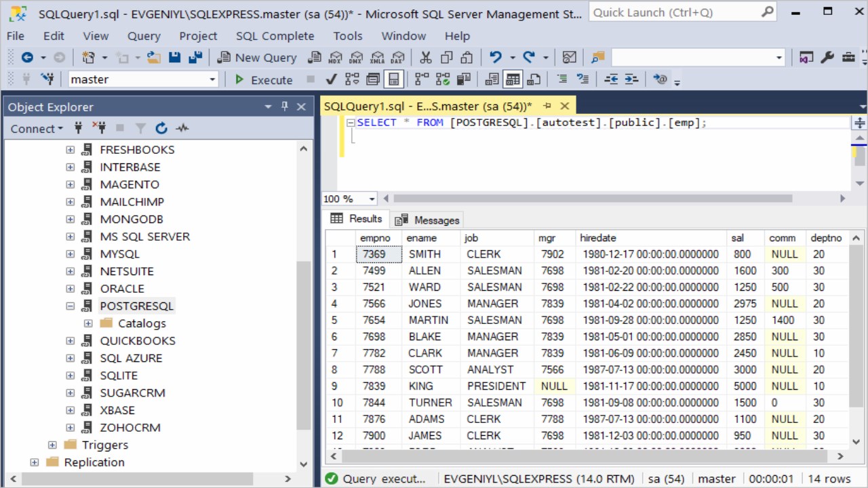Display the Estimated Execution Plan
Viewport: 868px width, 488px height.
pyautogui.click(x=352, y=79)
